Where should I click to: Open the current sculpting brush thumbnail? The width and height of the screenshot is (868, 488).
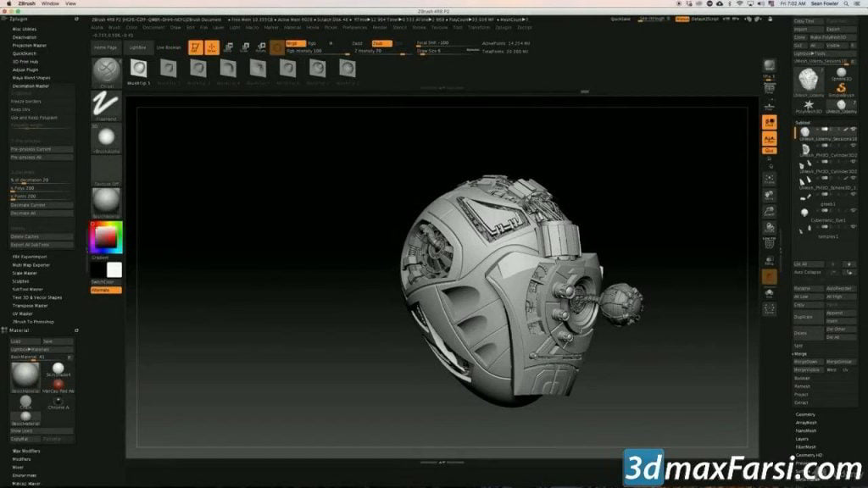click(x=107, y=70)
